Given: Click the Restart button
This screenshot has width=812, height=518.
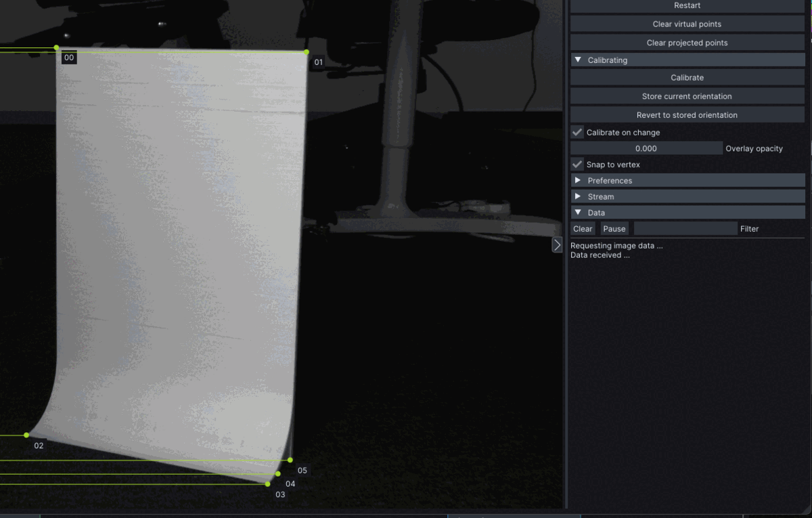Looking at the screenshot, I should pos(687,5).
